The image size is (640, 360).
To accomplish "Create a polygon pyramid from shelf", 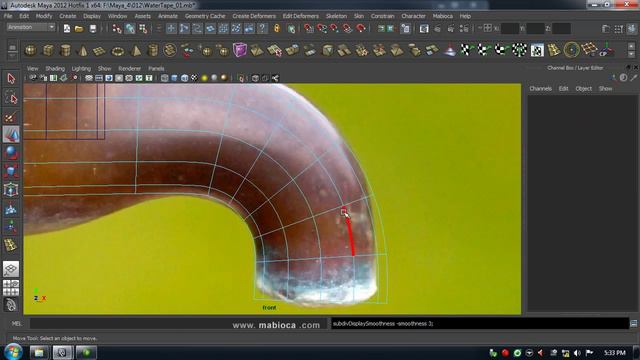I will pos(135,51).
